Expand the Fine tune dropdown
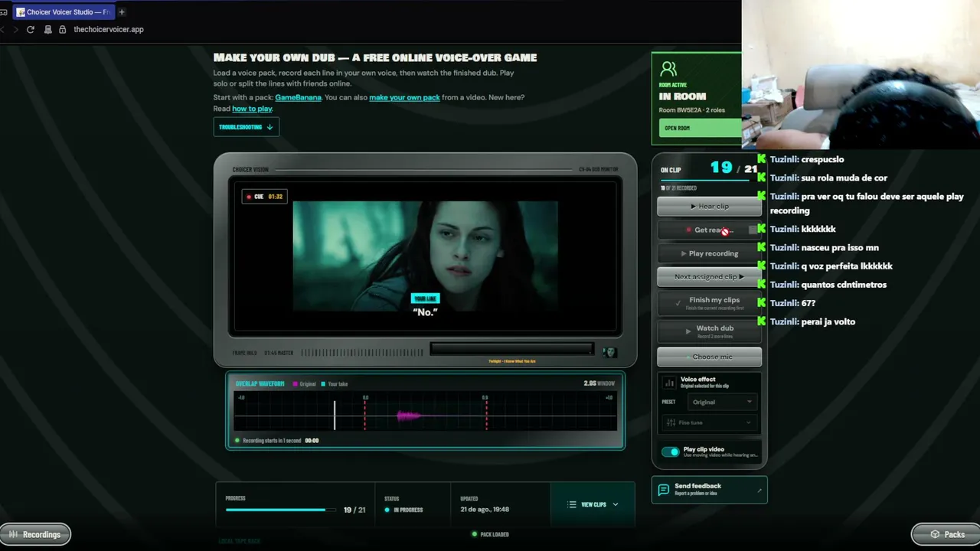 point(709,422)
